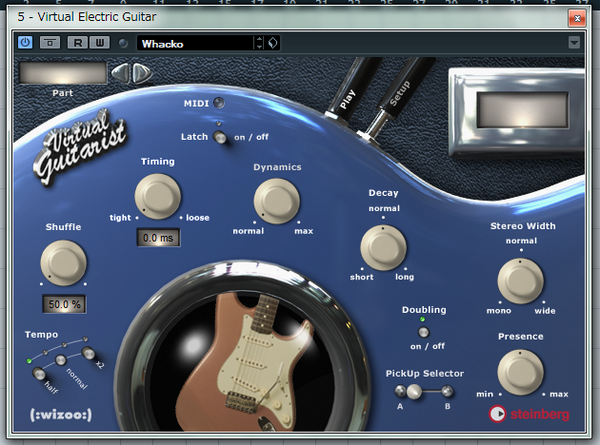Image resolution: width=600 pixels, height=445 pixels.
Task: Click the Dynamics knob
Action: pos(277,201)
